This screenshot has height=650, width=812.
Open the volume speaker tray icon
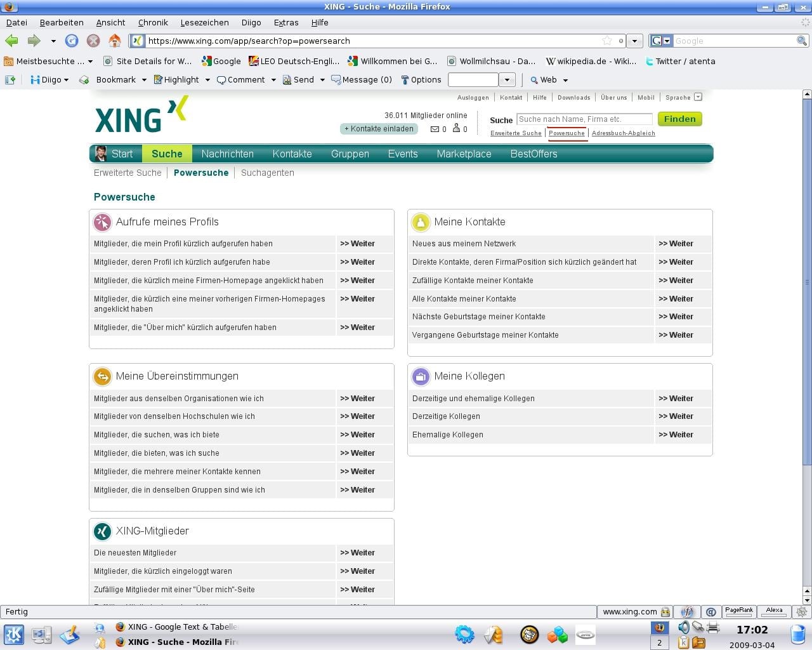pyautogui.click(x=683, y=627)
